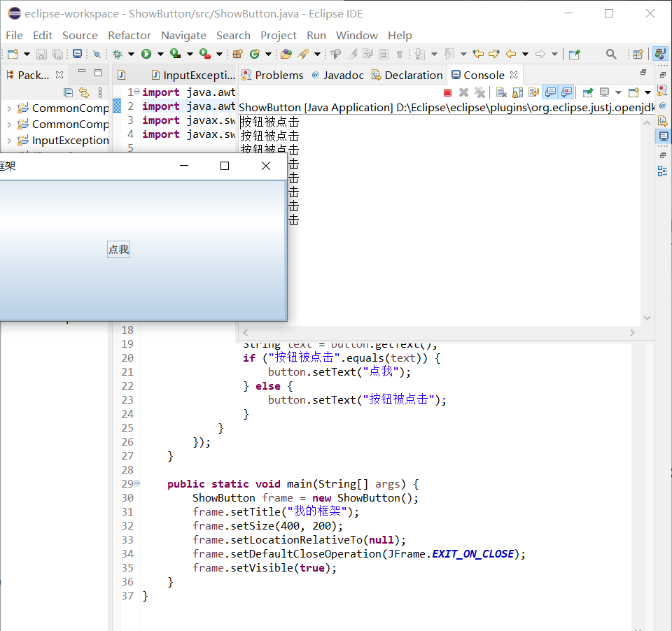Open the Open Console dropdown arrow
Image resolution: width=672 pixels, height=631 pixels.
pyautogui.click(x=647, y=92)
